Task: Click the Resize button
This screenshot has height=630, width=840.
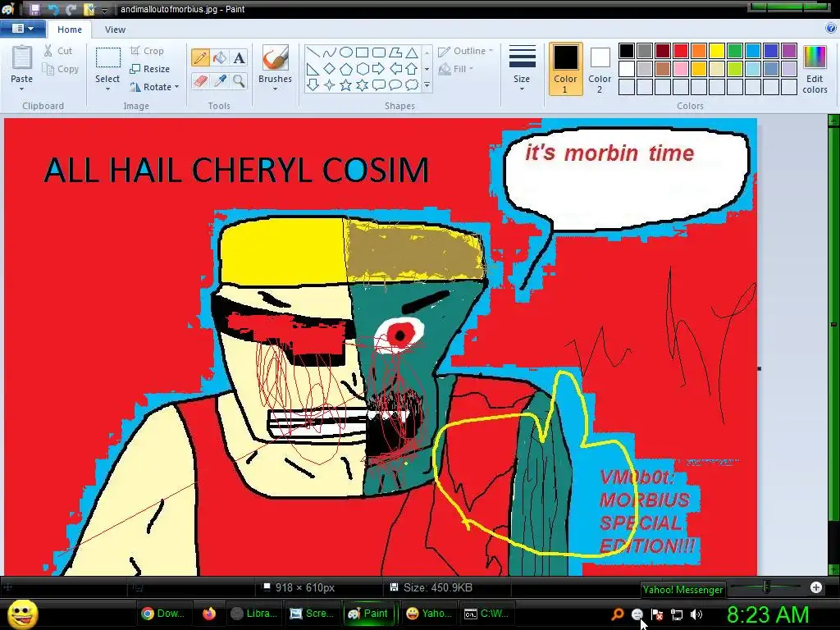Action: [150, 69]
